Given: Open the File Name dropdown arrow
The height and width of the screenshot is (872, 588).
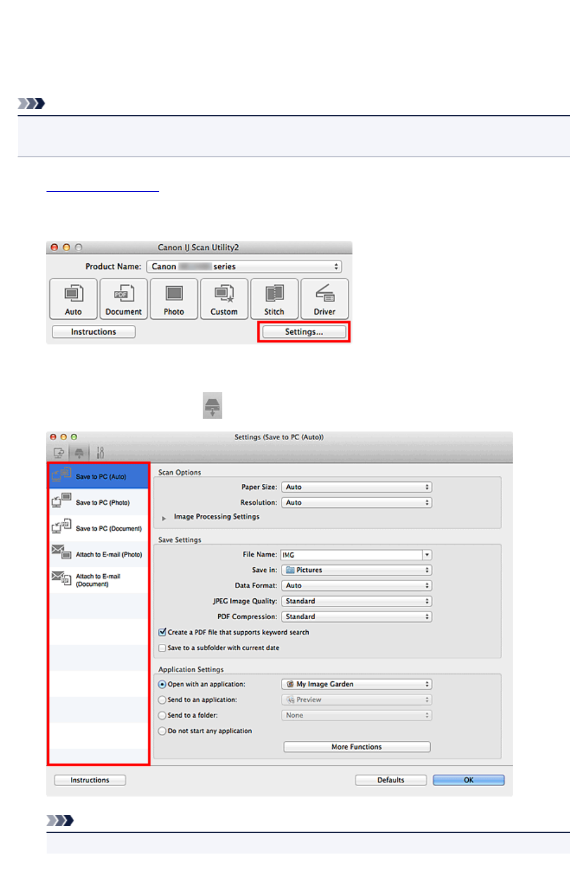Looking at the screenshot, I should (427, 555).
